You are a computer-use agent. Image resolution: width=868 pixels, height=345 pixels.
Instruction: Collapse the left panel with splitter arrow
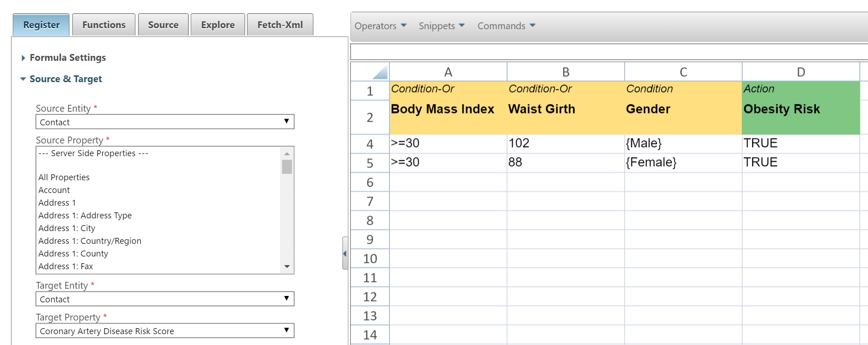345,253
